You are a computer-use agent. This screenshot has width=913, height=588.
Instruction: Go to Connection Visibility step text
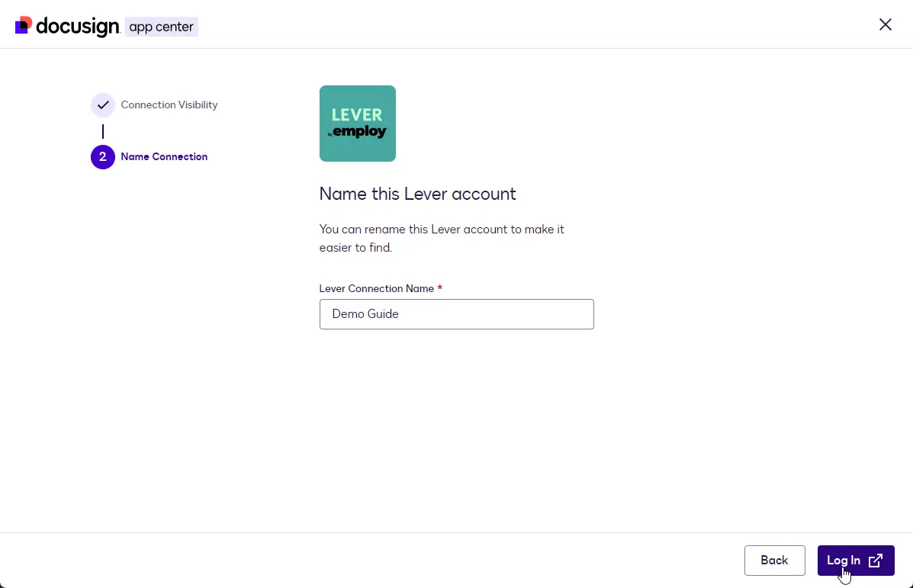point(169,104)
